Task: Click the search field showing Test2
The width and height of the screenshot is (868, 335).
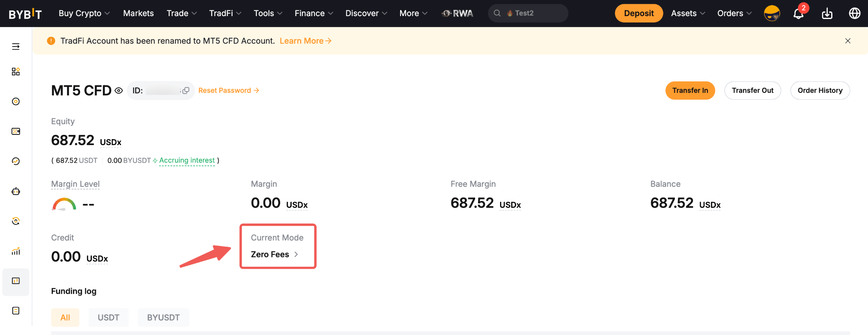Action: tap(528, 13)
